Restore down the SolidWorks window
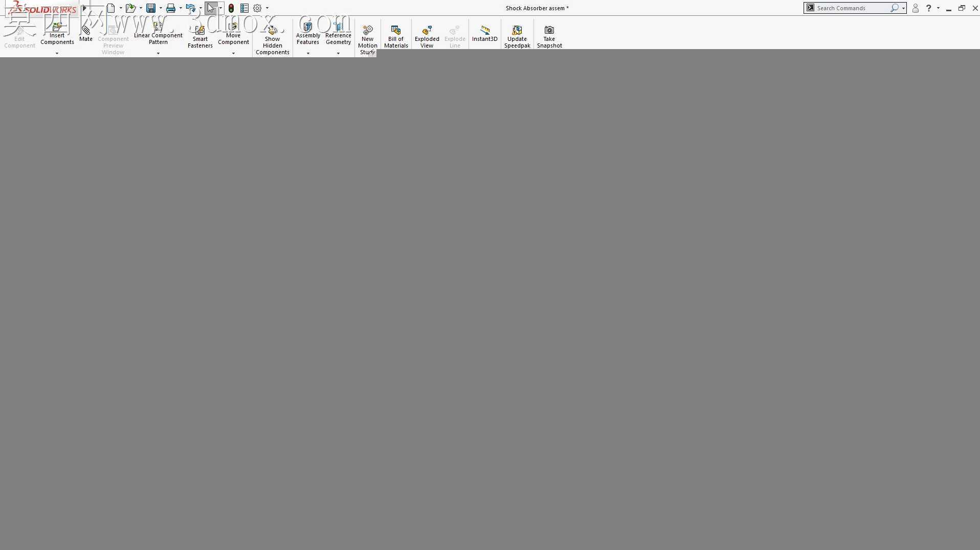 point(962,8)
